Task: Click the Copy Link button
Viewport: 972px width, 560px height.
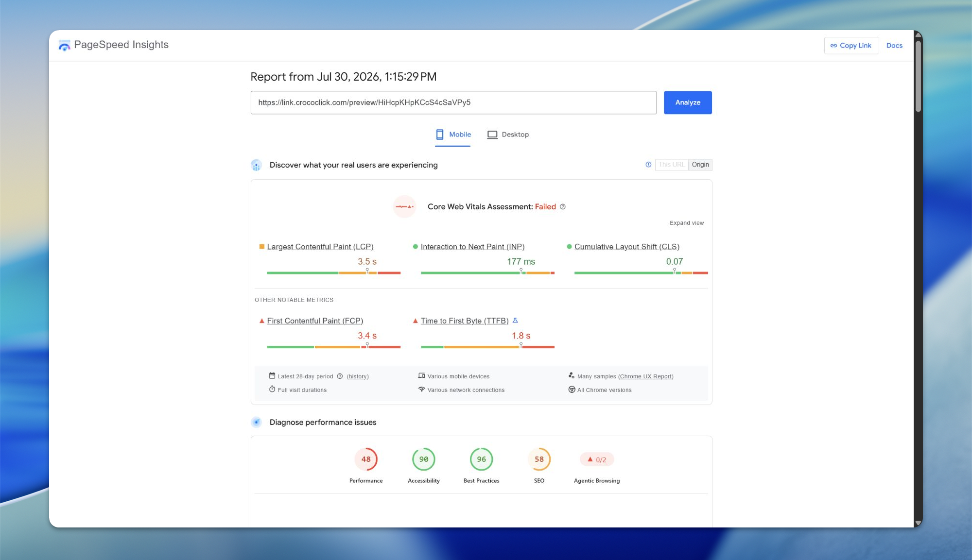Action: (x=851, y=46)
